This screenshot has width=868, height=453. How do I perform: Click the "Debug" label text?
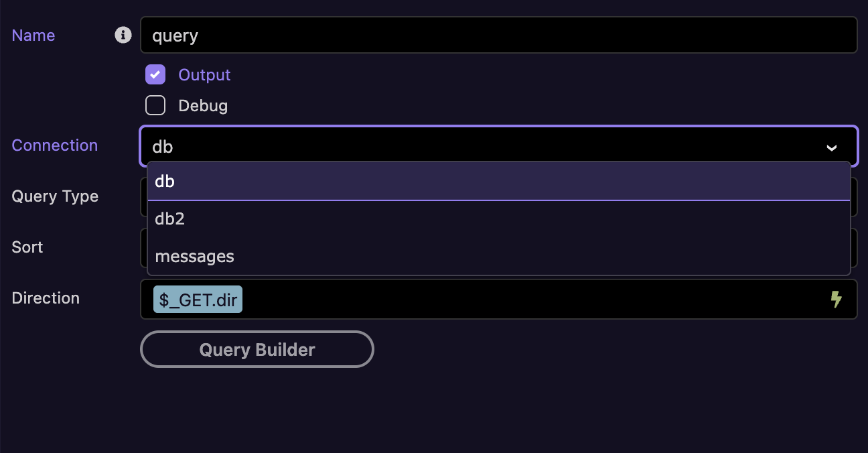[203, 106]
